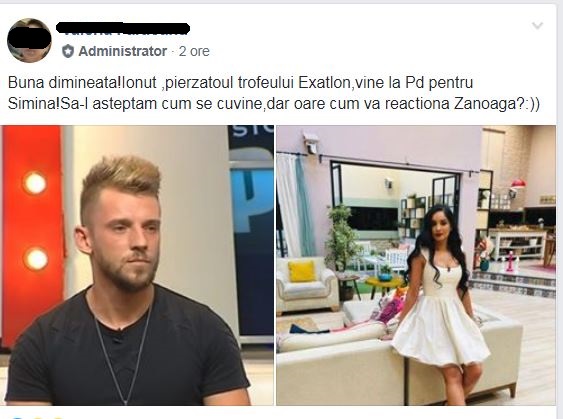Click the word "Exatlon" in the post

(324, 83)
